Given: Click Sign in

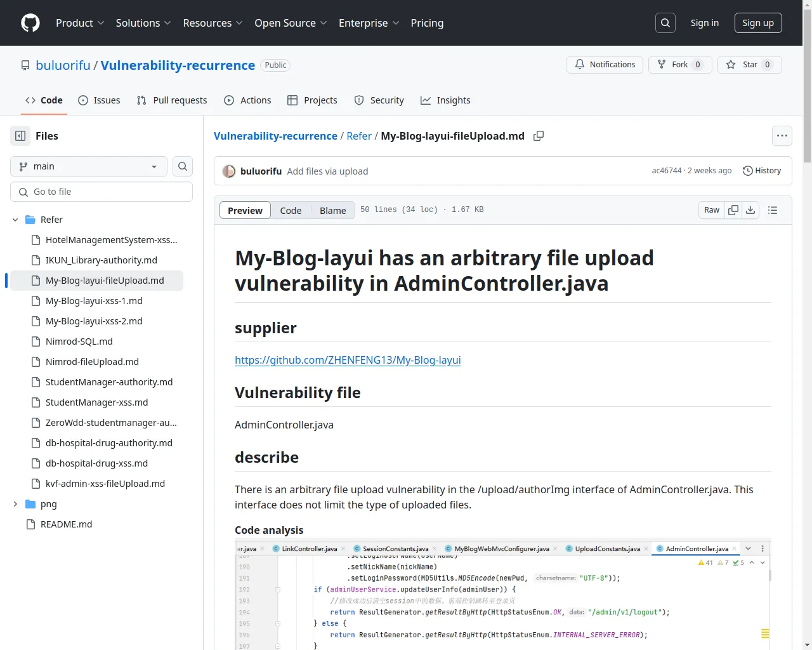Looking at the screenshot, I should [x=705, y=23].
